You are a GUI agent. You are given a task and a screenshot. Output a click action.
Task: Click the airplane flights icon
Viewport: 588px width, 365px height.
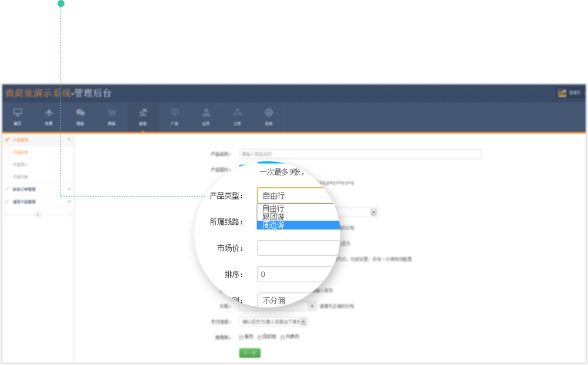pyautogui.click(x=49, y=113)
